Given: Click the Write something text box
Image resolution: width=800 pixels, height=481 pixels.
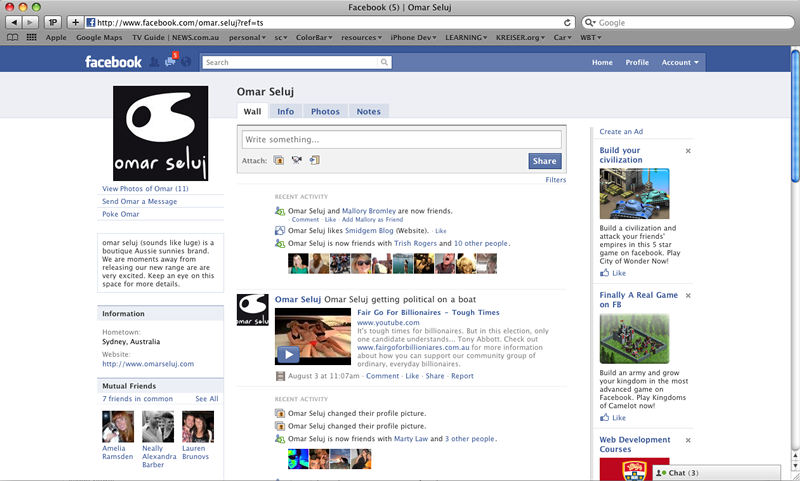Looking at the screenshot, I should coord(402,139).
